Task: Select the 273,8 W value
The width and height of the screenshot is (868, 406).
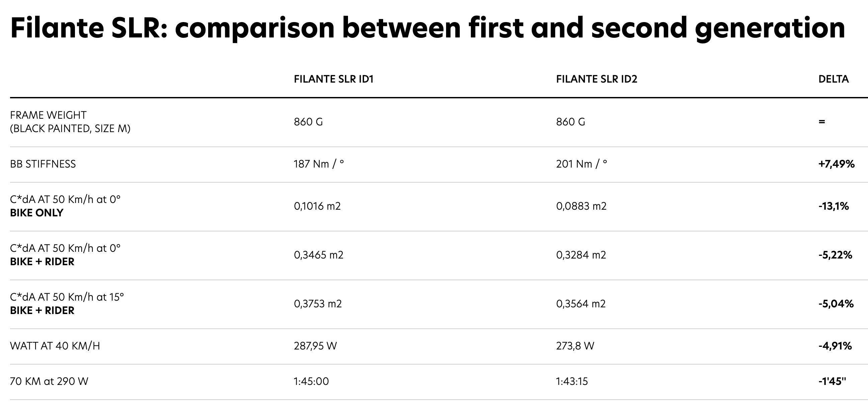Action: click(x=575, y=346)
